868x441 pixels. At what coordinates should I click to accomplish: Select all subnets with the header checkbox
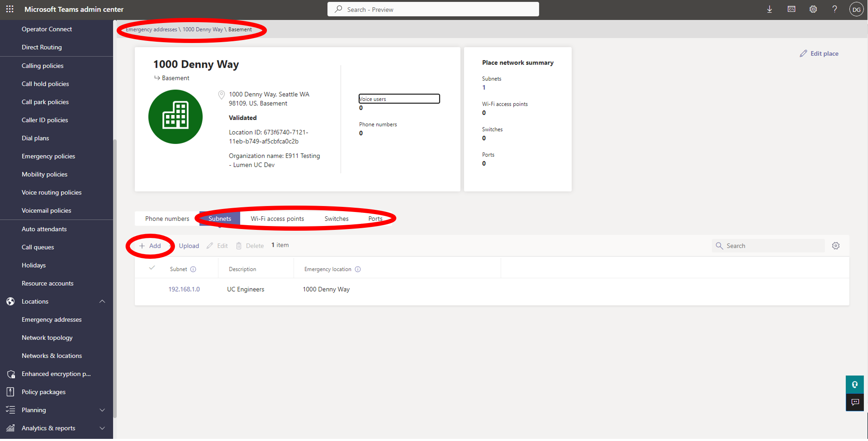coord(152,268)
